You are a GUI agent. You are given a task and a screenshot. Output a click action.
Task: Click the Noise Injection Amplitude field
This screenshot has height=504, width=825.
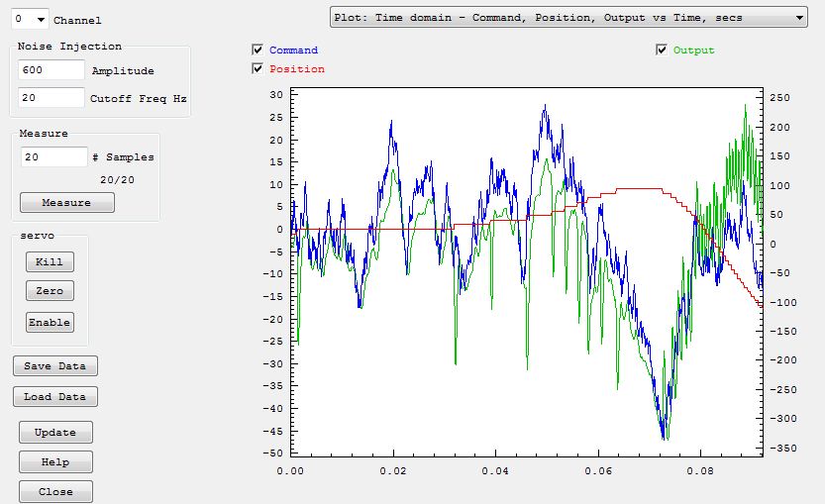[52, 70]
